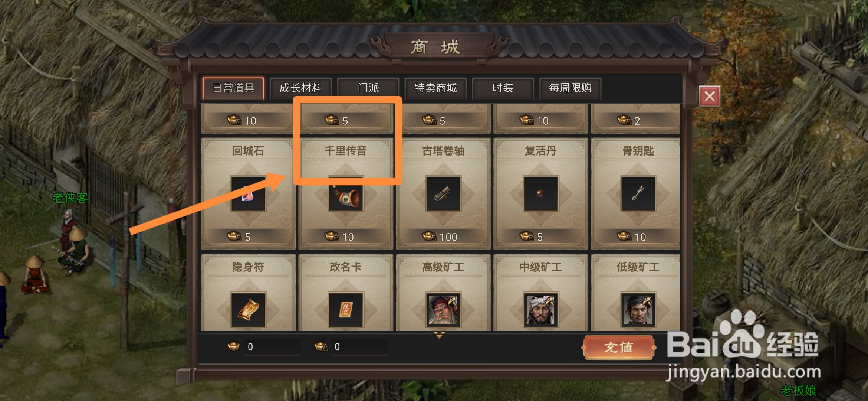
Task: Select the 日常道具 tab
Action: 233,88
